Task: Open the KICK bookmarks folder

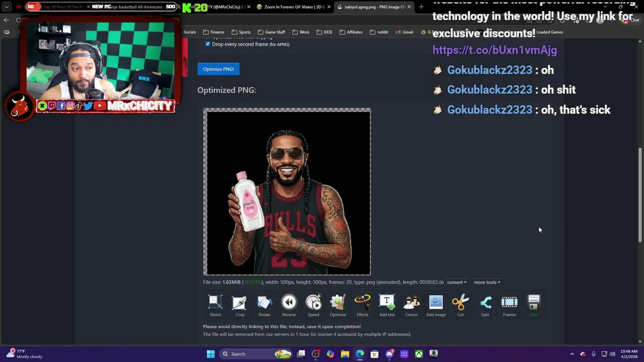Action: [325, 32]
